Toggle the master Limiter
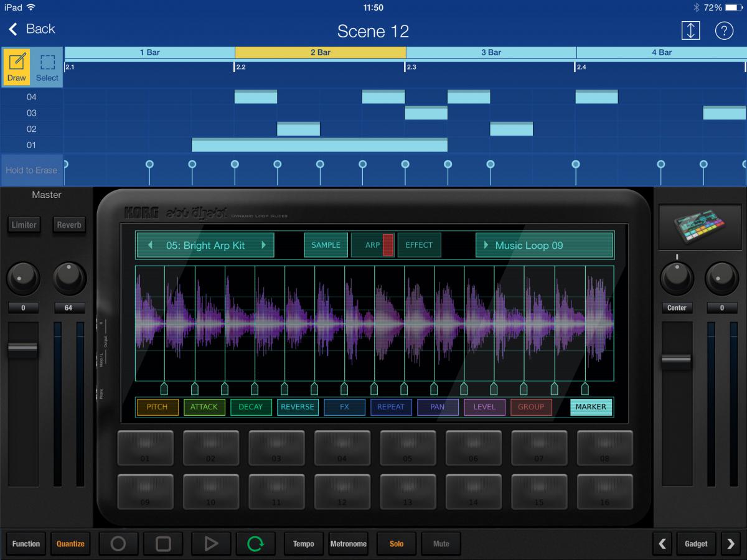This screenshot has width=747, height=560. click(24, 225)
